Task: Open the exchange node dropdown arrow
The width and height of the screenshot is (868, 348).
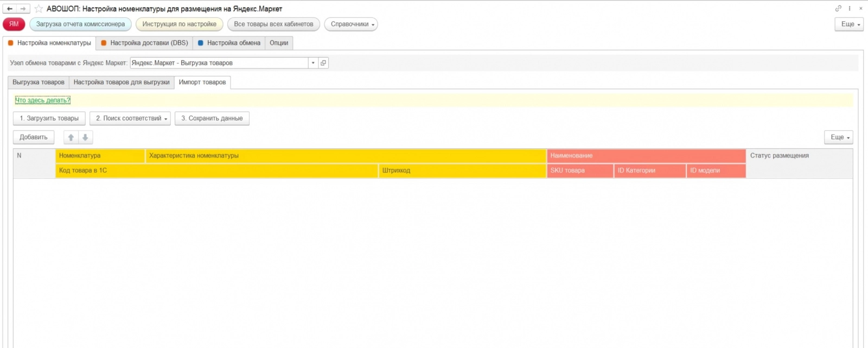Action: click(x=313, y=63)
